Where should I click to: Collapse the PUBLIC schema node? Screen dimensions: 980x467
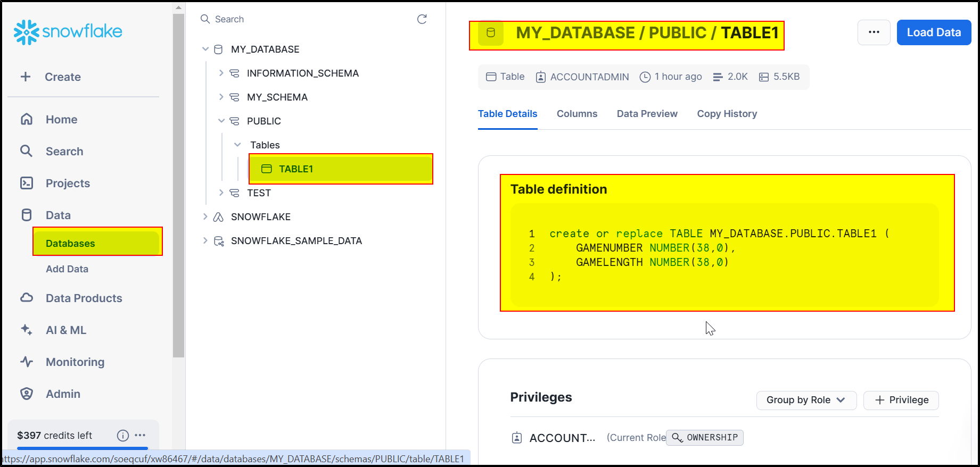pos(221,121)
